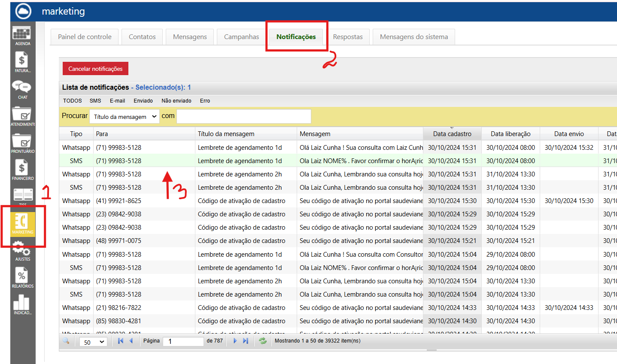
Task: Go to the next page arrow
Action: tap(235, 341)
